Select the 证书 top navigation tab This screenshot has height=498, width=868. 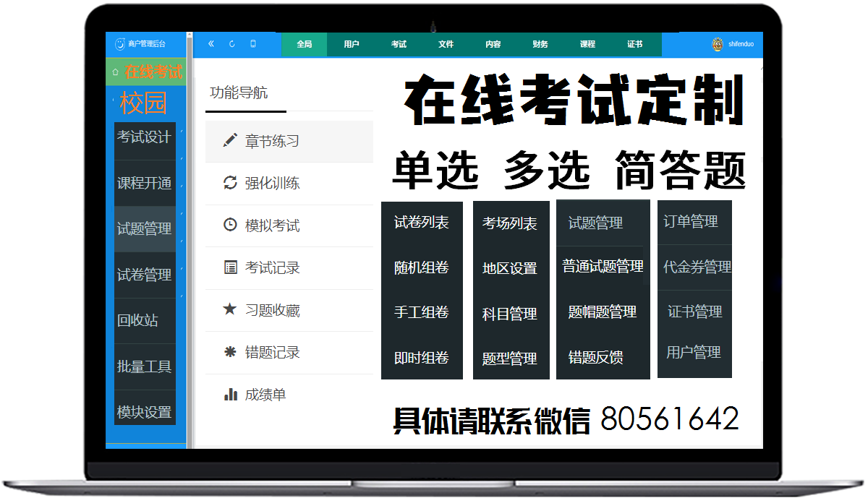click(x=634, y=44)
